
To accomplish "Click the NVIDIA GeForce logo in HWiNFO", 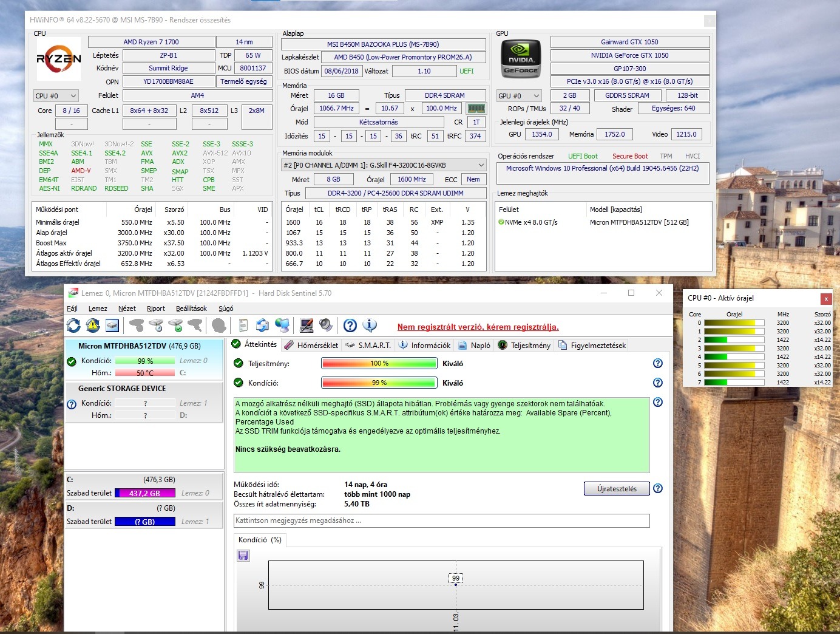I will pyautogui.click(x=521, y=59).
